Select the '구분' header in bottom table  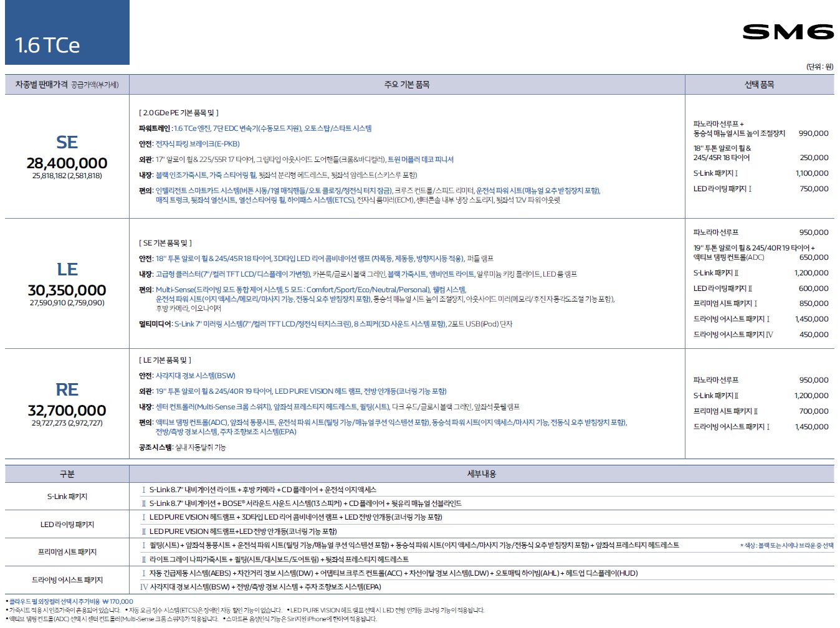67,474
